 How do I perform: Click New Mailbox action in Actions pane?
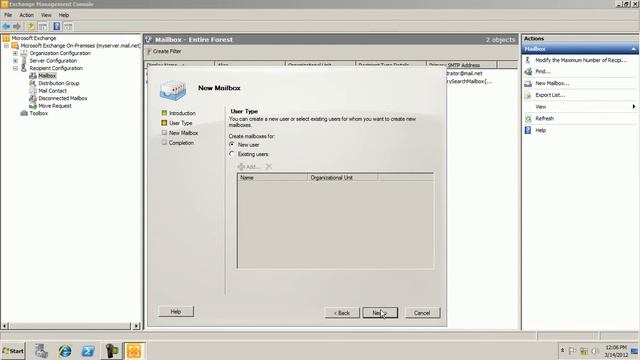click(552, 83)
